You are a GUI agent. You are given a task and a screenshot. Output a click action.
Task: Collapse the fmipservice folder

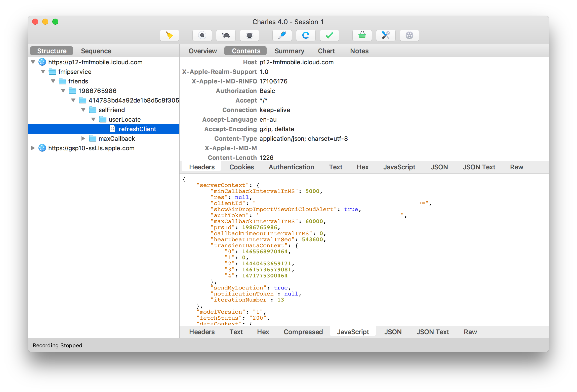tap(43, 72)
